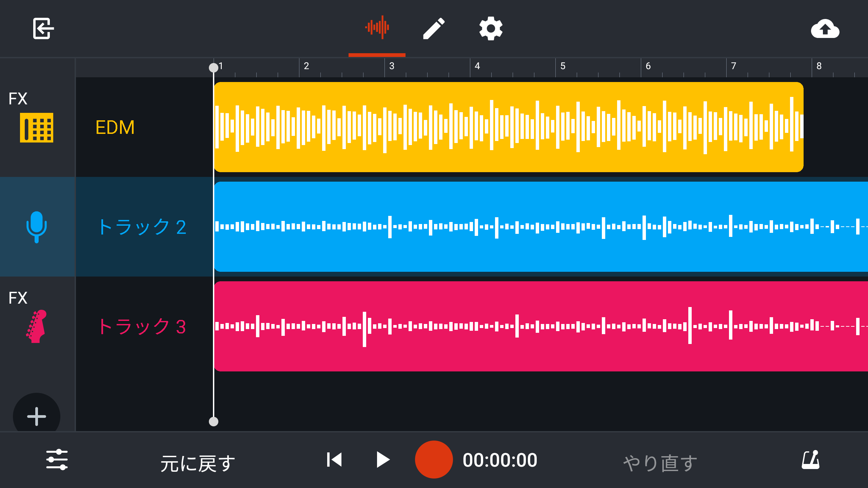
Task: Select the トラック 3 track label
Action: coord(142,326)
